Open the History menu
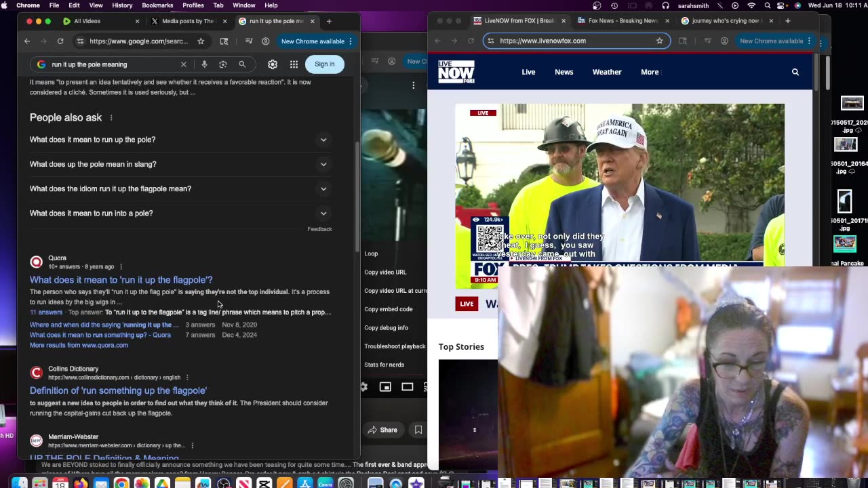868x488 pixels. click(x=122, y=5)
